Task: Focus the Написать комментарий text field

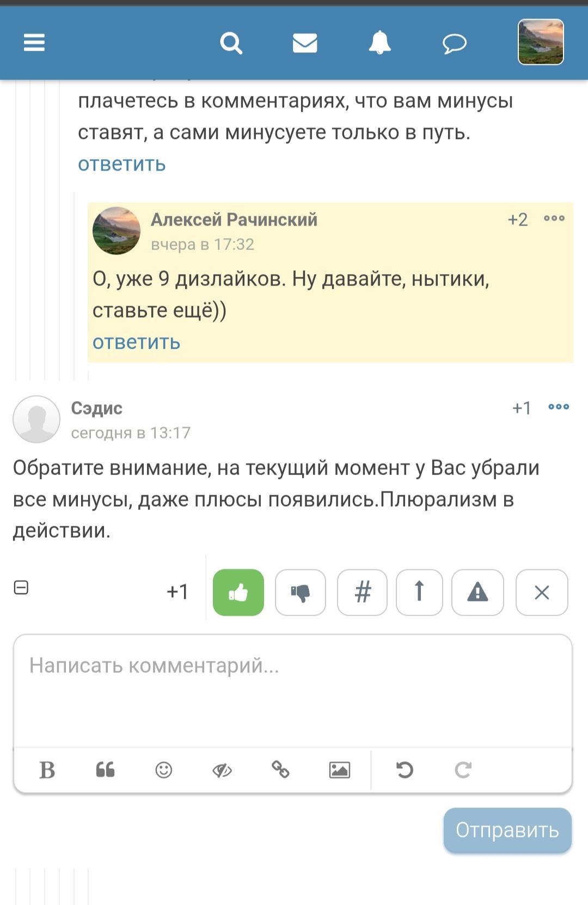Action: pyautogui.click(x=293, y=689)
